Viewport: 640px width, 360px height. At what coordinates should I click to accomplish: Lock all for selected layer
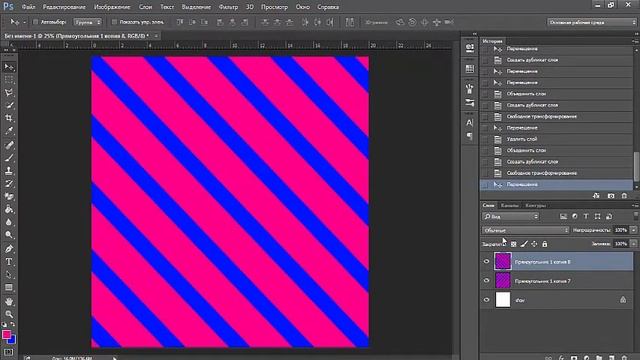coord(544,244)
